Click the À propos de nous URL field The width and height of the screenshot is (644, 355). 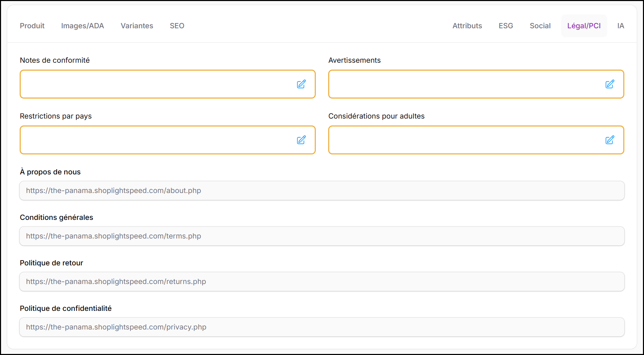(322, 191)
